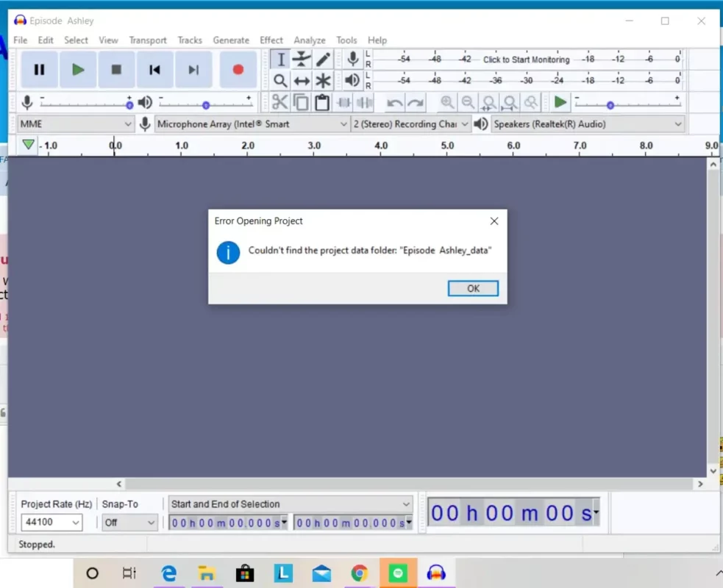Image resolution: width=723 pixels, height=588 pixels.
Task: Click the Pause transport button
Action: (x=39, y=70)
